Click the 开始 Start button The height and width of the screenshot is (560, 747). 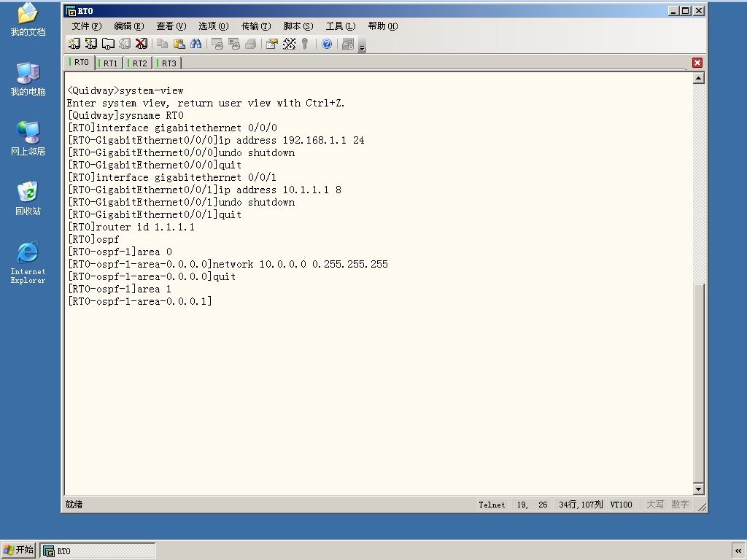(18, 550)
